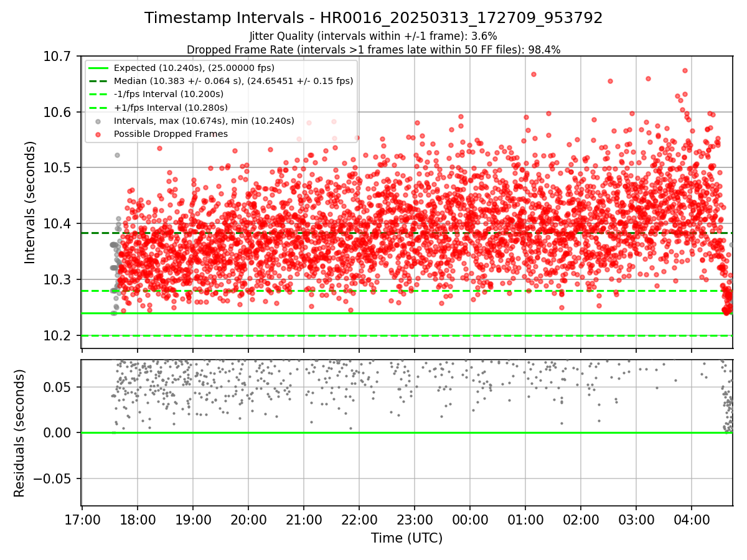Click legend entry 'Possible Dropped Frames'

(x=171, y=134)
